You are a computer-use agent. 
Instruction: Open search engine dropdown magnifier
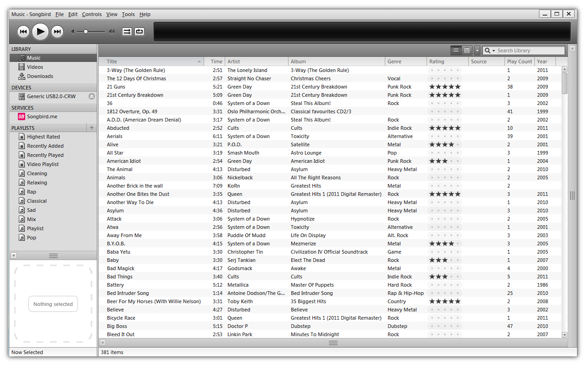[489, 50]
